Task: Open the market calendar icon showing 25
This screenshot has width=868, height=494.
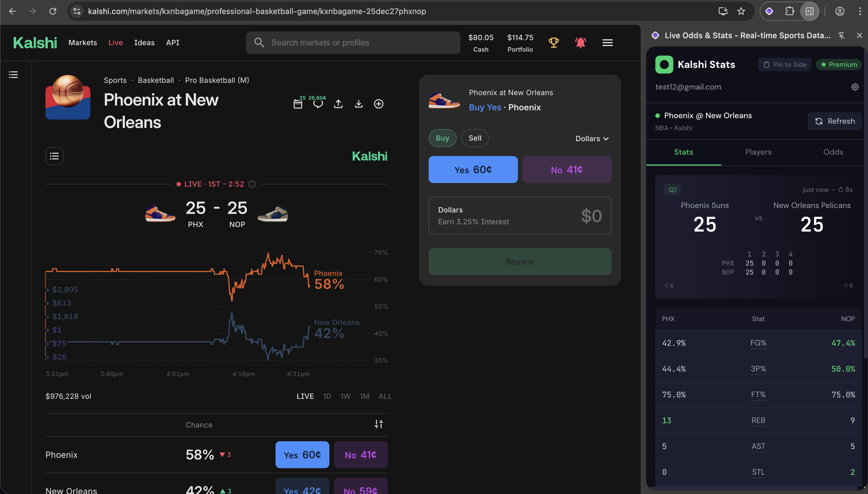Action: 298,104
